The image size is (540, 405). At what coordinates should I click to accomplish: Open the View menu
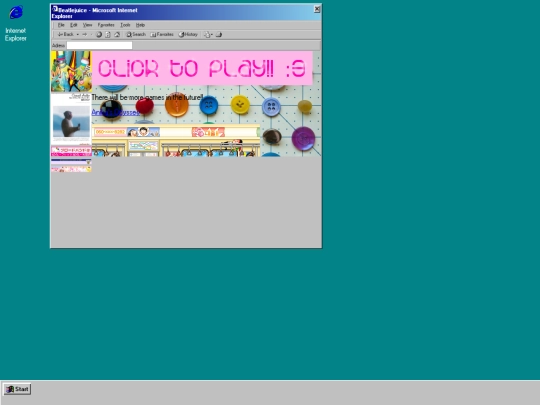point(87,25)
